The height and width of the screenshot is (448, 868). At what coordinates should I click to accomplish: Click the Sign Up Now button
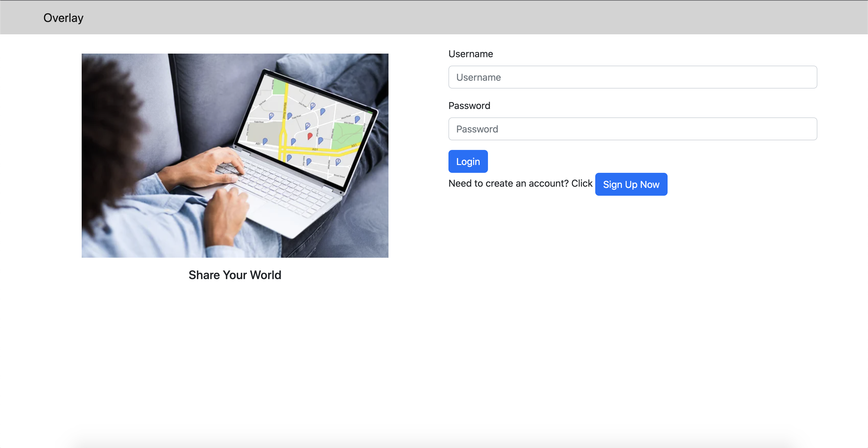pos(631,184)
